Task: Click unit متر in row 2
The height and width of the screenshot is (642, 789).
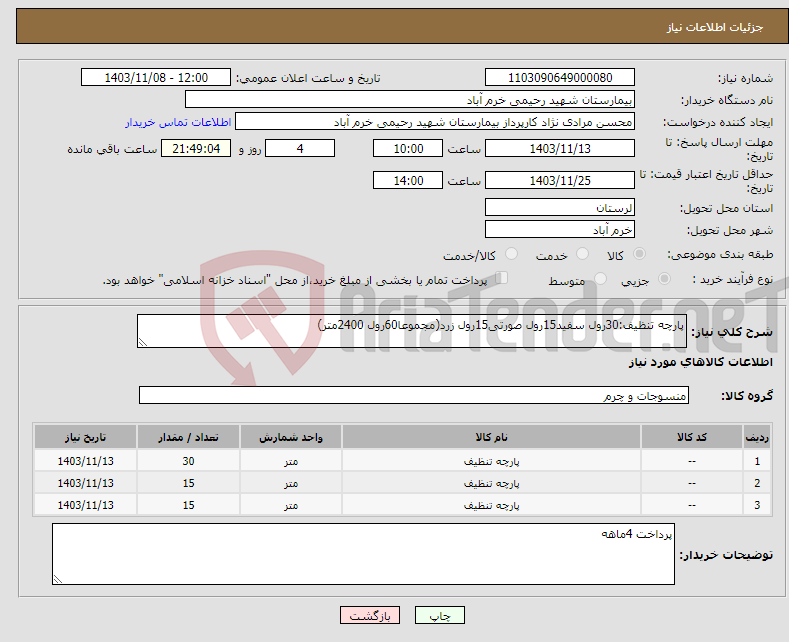Action: (x=291, y=484)
